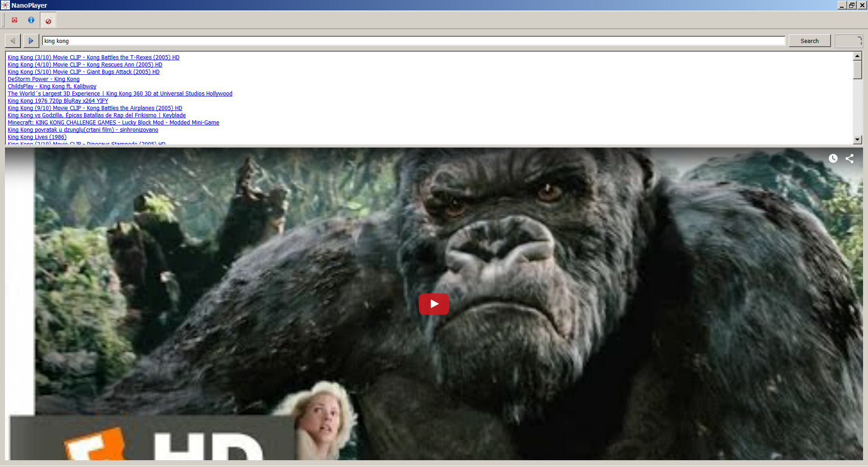Close the NanoPlayer window

[x=862, y=5]
